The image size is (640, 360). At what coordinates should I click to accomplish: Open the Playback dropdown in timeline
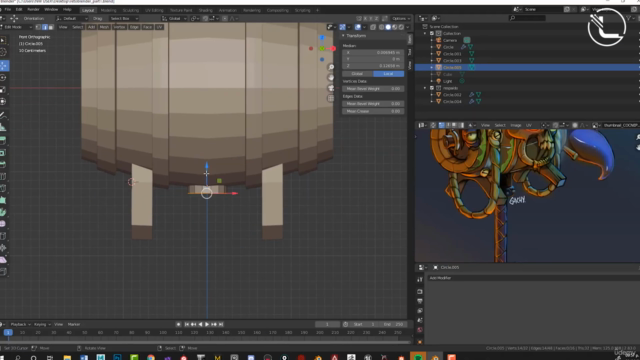coord(20,324)
